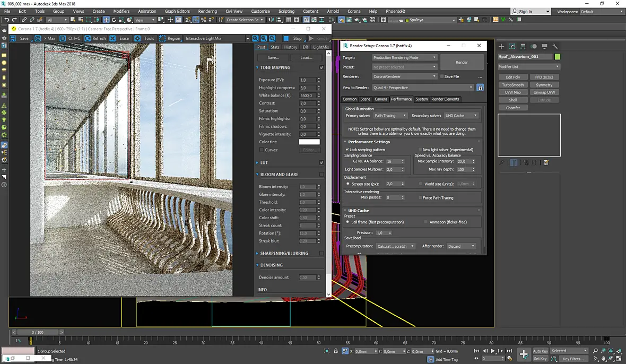626x364 pixels.
Task: Enable the Bloom and Glare checkbox
Action: (x=321, y=175)
